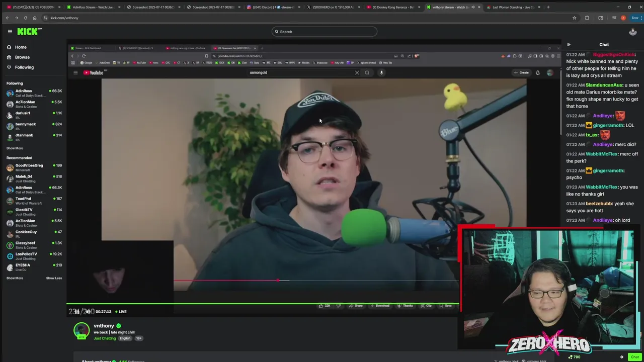The width and height of the screenshot is (644, 362).
Task: Click the YouTube Save button
Action: click(x=446, y=305)
